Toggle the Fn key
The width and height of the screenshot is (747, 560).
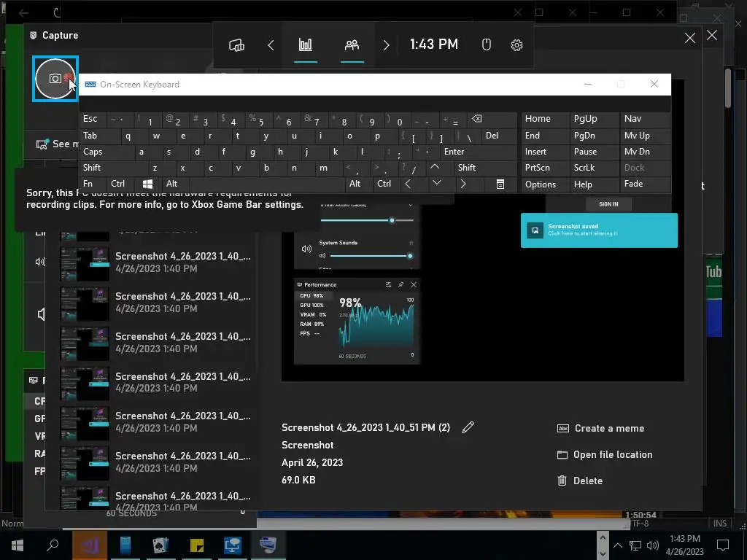(x=93, y=184)
